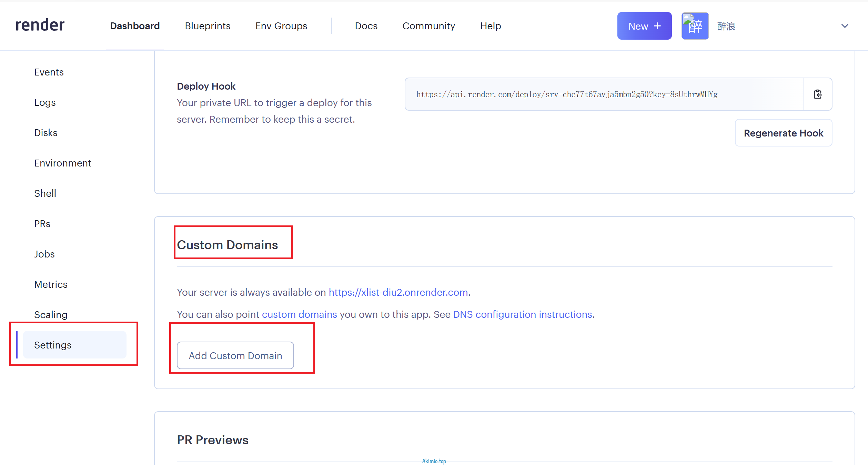Image resolution: width=868 pixels, height=465 pixels.
Task: Open Jobs in the sidebar
Action: (44, 254)
